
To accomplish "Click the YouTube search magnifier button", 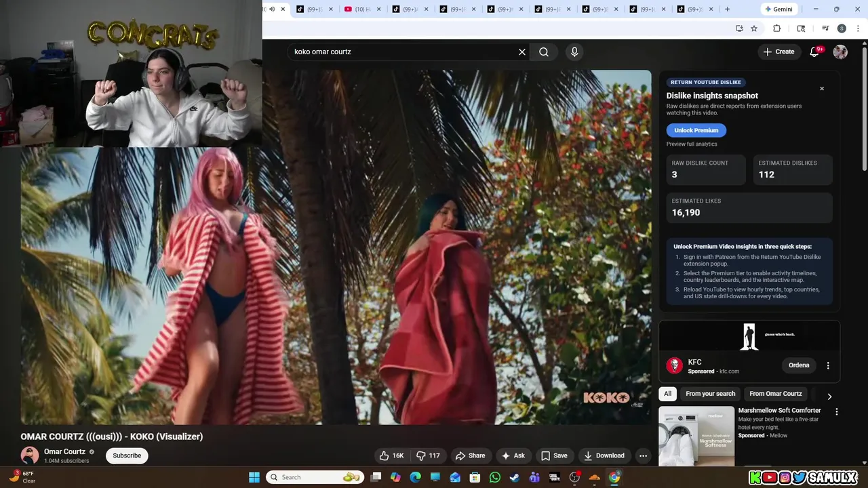I will (544, 52).
